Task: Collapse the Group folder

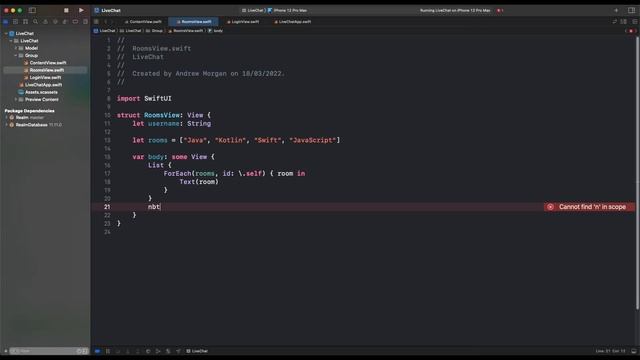Action: (x=16, y=56)
